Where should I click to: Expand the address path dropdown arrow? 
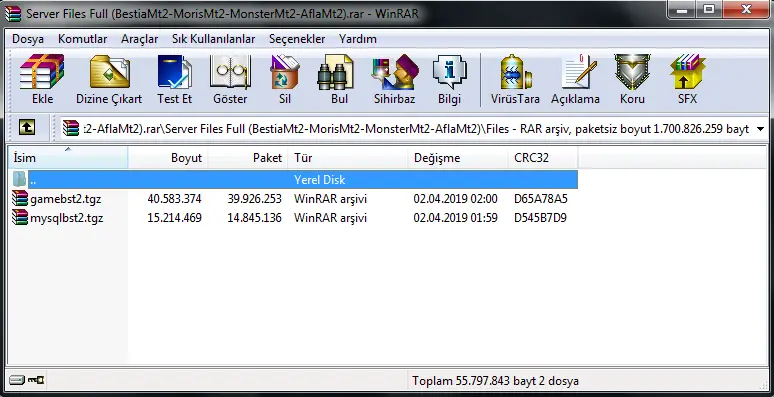(759, 129)
